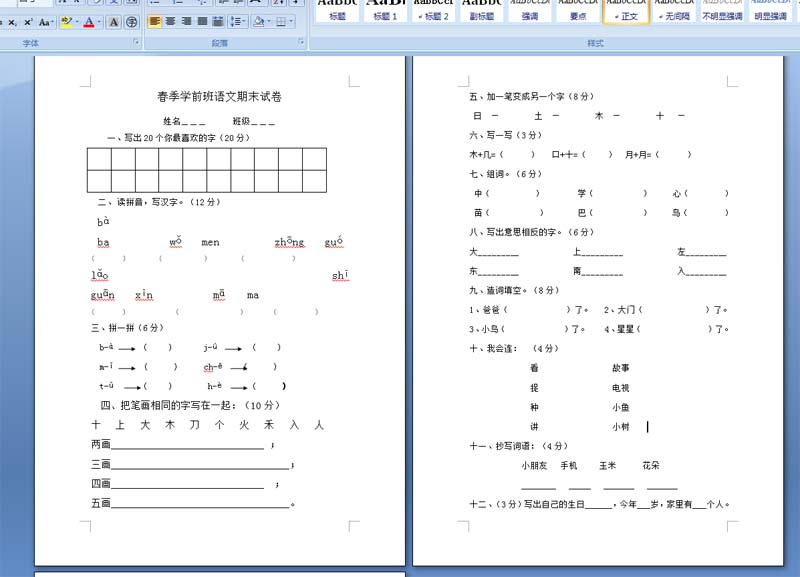Click the first cell of the character grid
The height and width of the screenshot is (577, 800).
(x=99, y=159)
